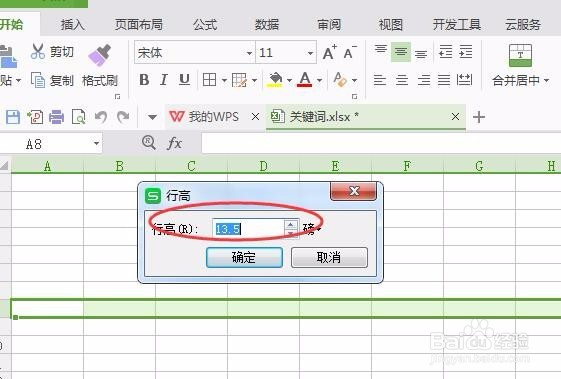Screen dimensions: 561x379
Task: Click the distributed alignment icon
Action: (464, 80)
